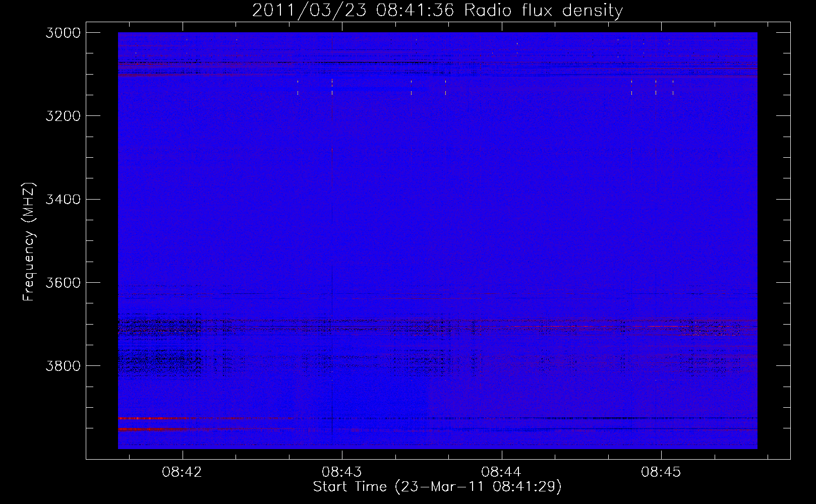816x504 pixels.
Task: Click the 3600 frequency tick label
Action: (63, 283)
